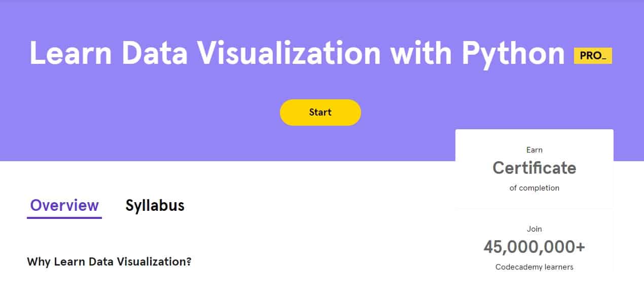Select the Overview tab

[64, 205]
